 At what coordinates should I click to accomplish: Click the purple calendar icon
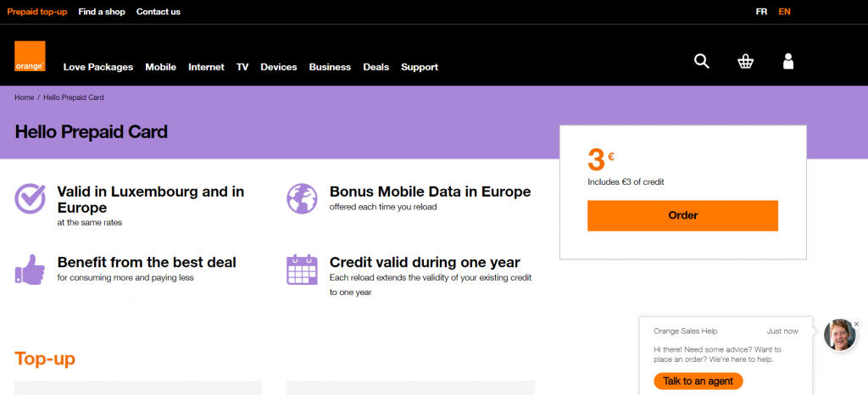(x=303, y=269)
